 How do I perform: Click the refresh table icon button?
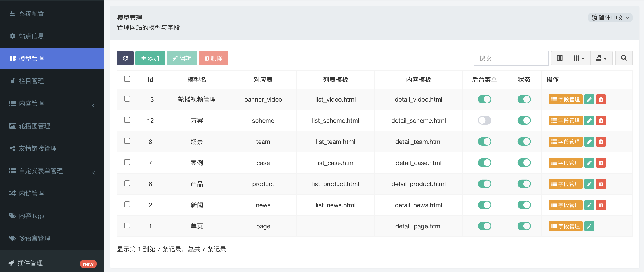(x=125, y=58)
